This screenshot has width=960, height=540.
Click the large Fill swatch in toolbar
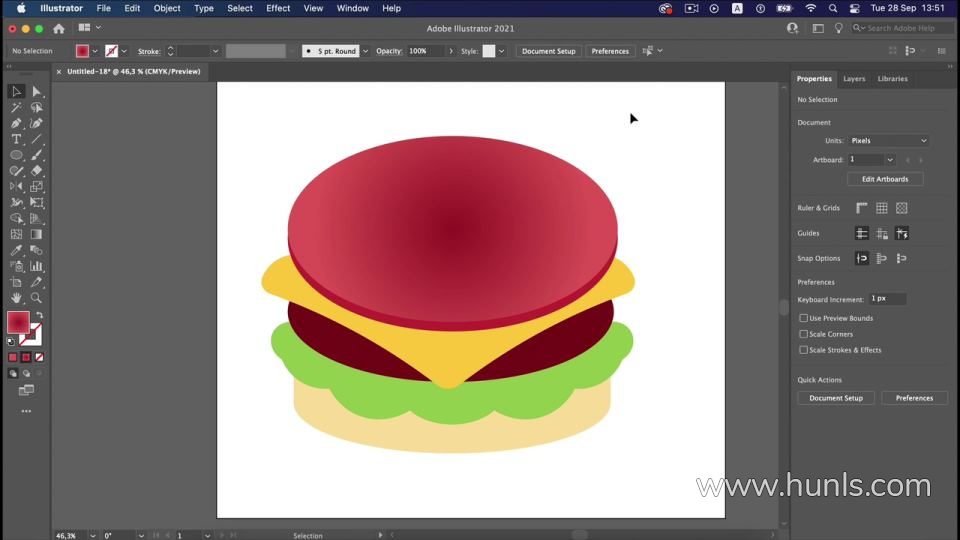(x=18, y=323)
